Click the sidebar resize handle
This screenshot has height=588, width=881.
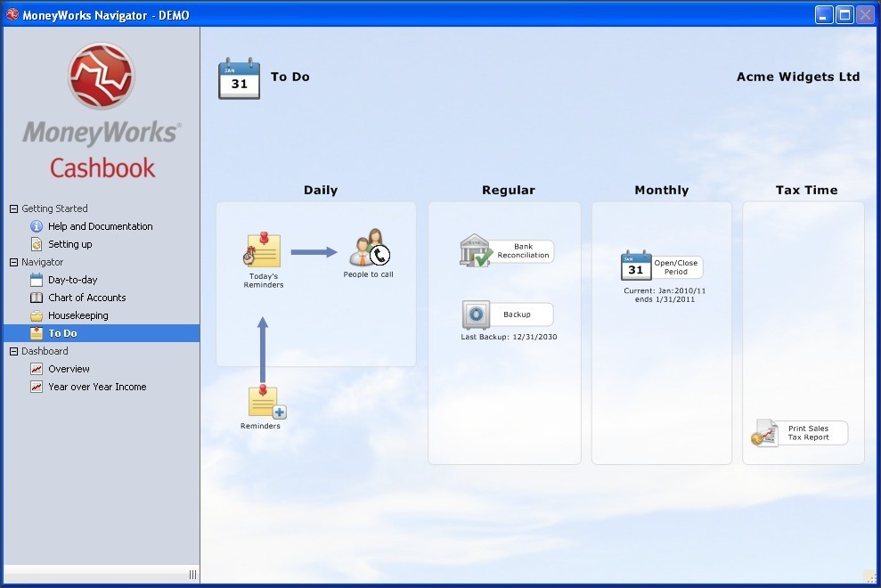[x=192, y=574]
